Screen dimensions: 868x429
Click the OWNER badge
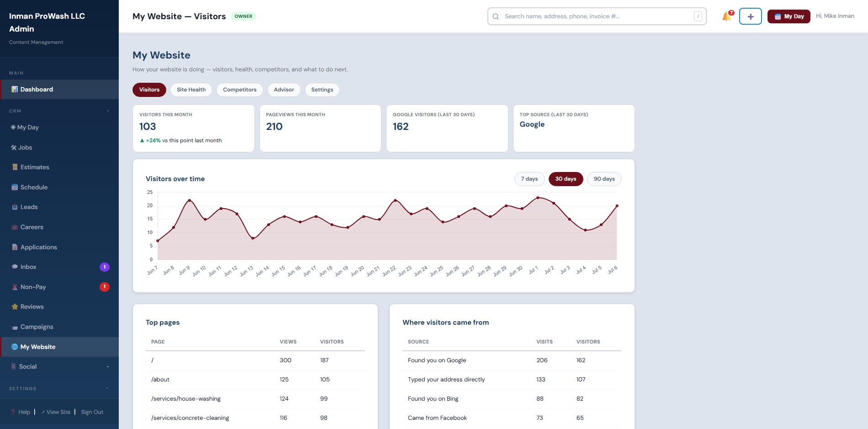pos(243,16)
